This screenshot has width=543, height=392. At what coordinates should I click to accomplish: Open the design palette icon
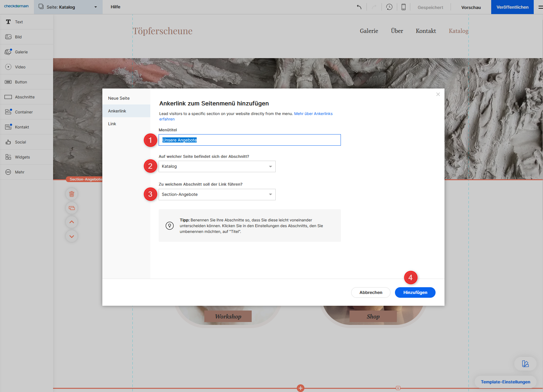click(525, 364)
